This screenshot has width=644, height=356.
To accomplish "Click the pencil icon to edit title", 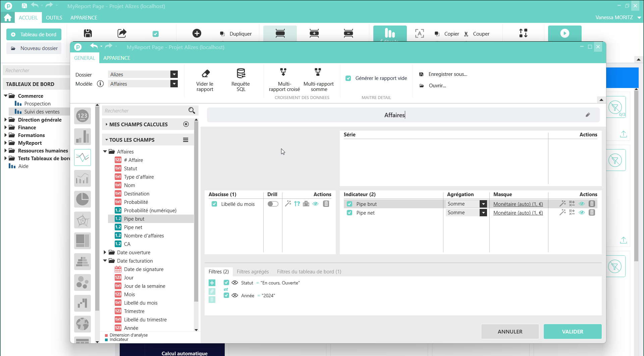I will tap(588, 115).
